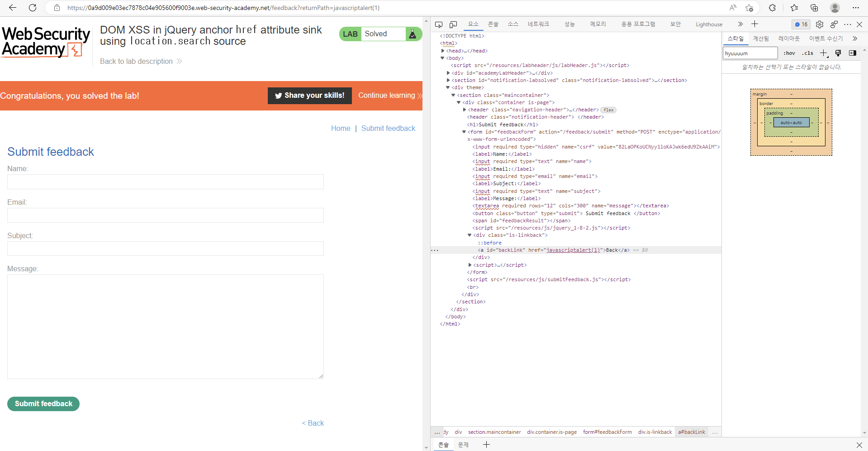868x451 pixels.
Task: Open the collections icon in the toolbar
Action: [814, 8]
